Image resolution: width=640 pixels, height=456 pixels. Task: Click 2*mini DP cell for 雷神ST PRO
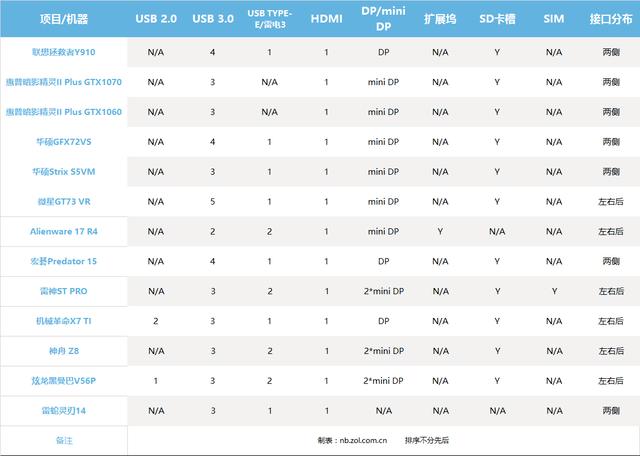coord(384,291)
